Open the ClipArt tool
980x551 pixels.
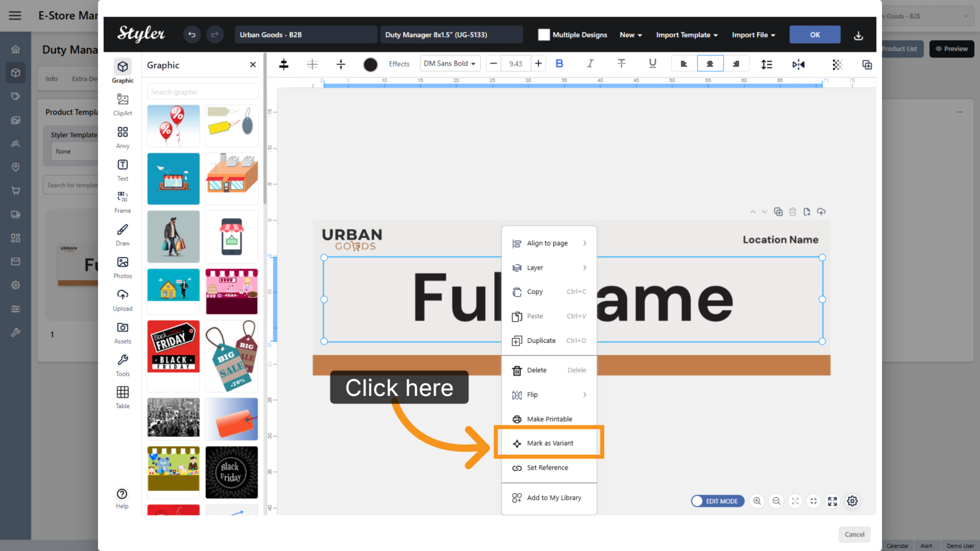coord(123,104)
